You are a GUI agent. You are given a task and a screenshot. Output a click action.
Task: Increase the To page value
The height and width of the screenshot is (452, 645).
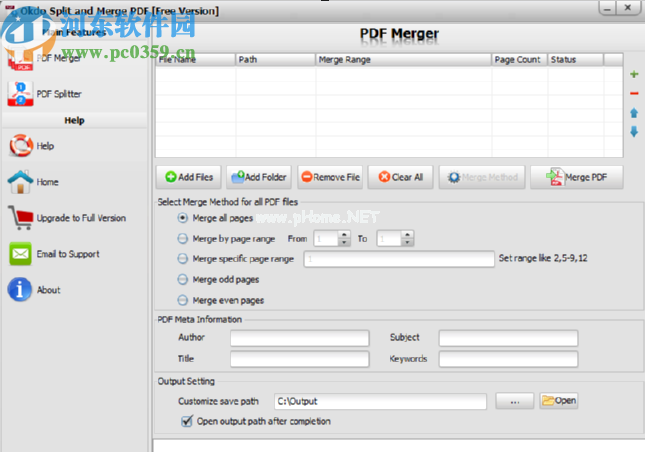407,235
